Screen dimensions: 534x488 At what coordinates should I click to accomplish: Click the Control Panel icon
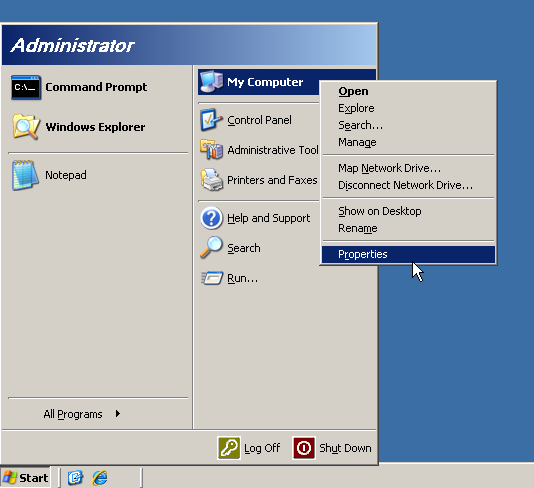(211, 120)
